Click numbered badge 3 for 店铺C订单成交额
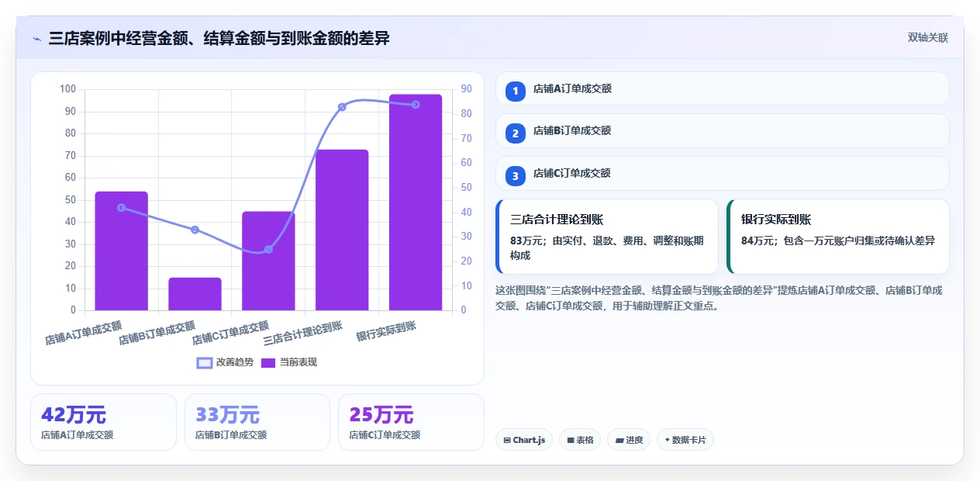This screenshot has height=481, width=980. (516, 176)
